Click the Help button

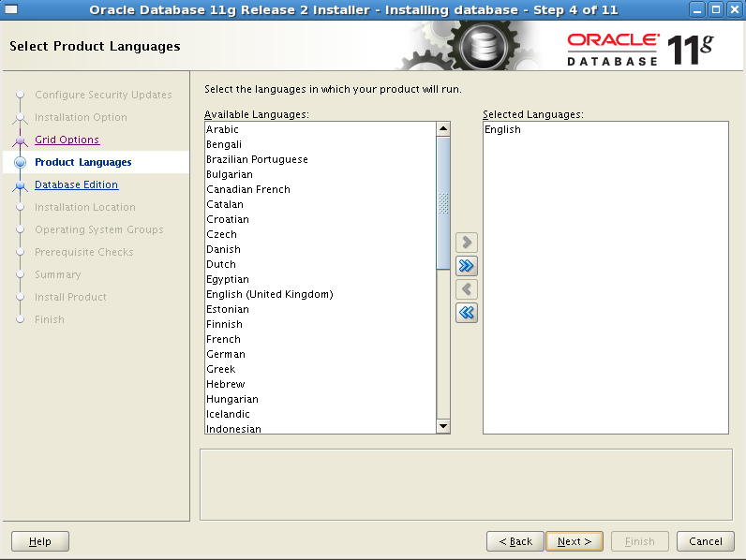point(40,541)
